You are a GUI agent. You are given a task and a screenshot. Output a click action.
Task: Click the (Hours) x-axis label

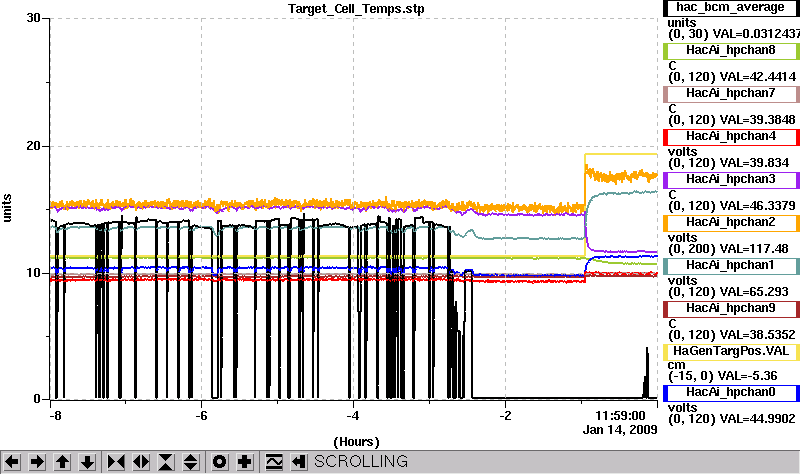pos(356,442)
